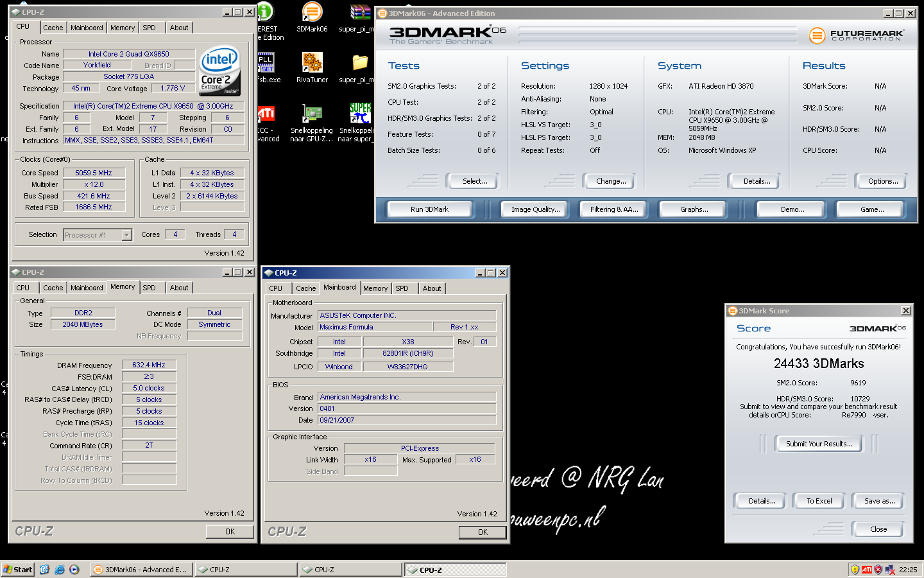Open Filtering & AA... settings
This screenshot has width=924, height=578.
[614, 209]
